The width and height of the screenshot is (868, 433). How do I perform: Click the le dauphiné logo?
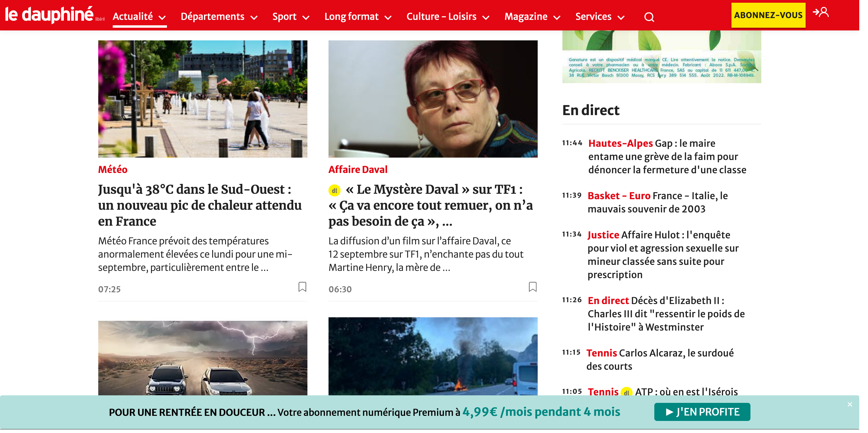[49, 15]
